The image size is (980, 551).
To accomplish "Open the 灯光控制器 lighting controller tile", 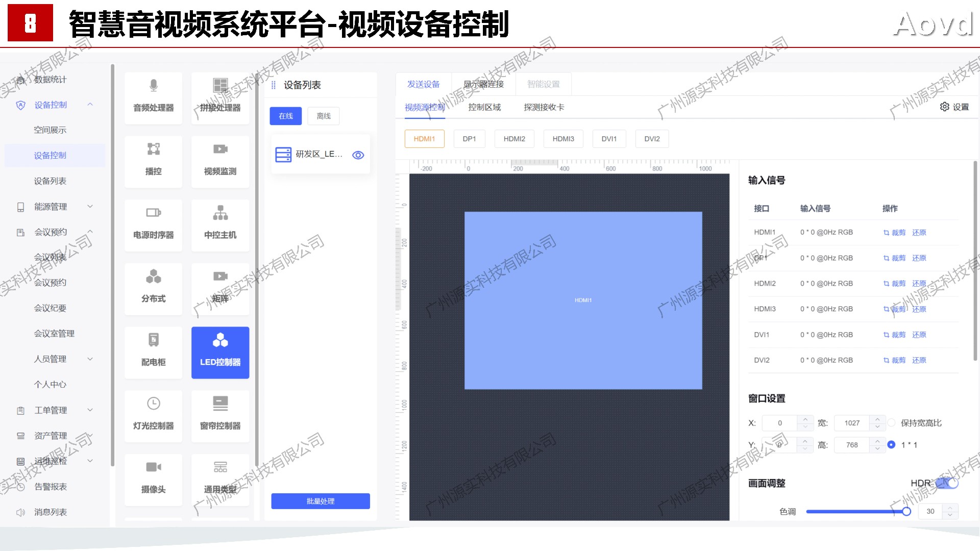I will 153,415.
